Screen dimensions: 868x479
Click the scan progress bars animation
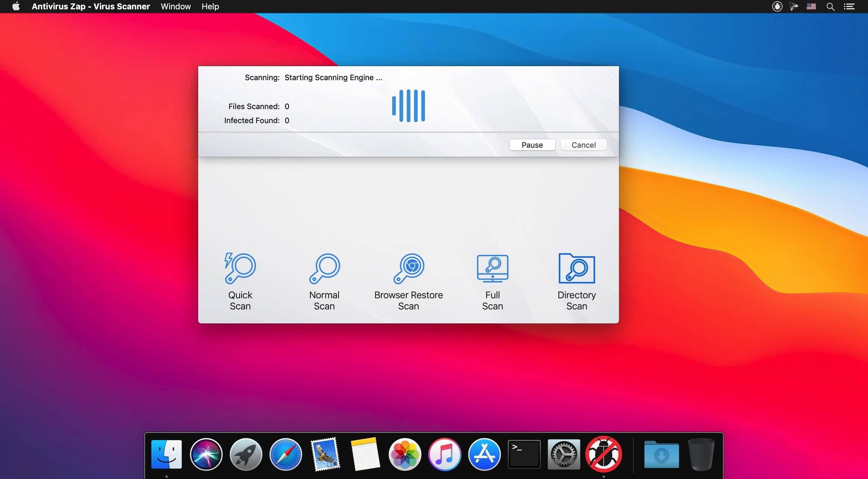point(408,106)
